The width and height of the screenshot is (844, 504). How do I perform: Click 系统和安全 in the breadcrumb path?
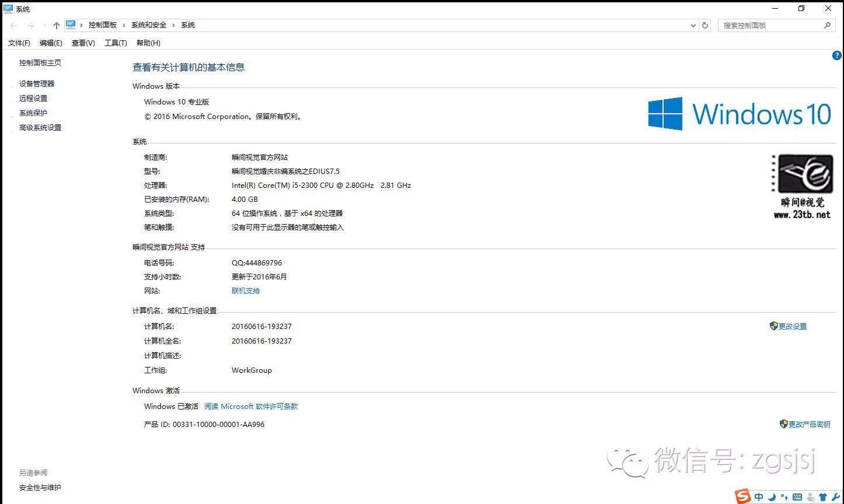click(x=149, y=25)
